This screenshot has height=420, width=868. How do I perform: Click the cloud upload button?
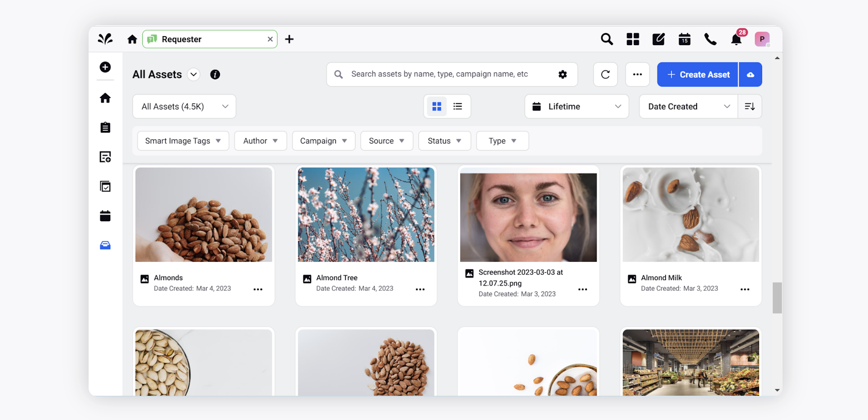pos(750,75)
